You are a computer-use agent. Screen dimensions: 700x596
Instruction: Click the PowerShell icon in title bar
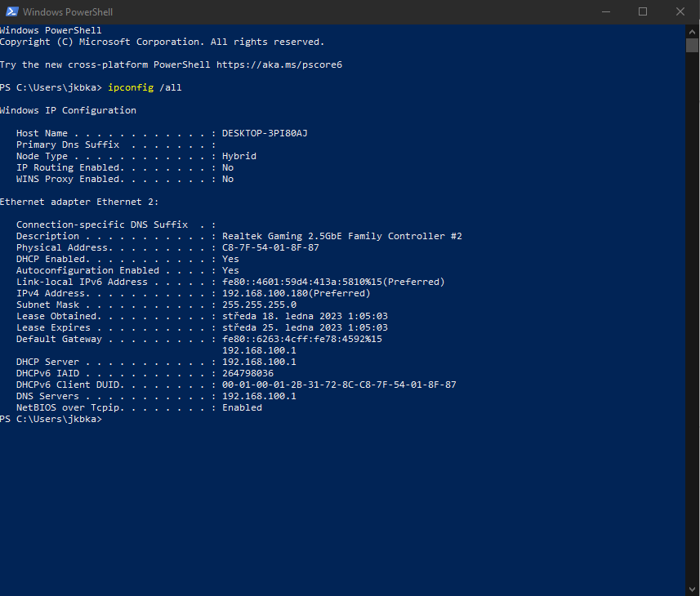point(12,11)
